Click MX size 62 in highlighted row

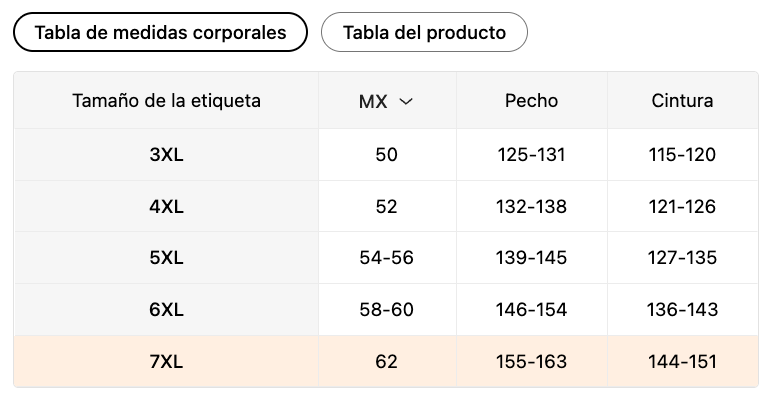point(386,361)
